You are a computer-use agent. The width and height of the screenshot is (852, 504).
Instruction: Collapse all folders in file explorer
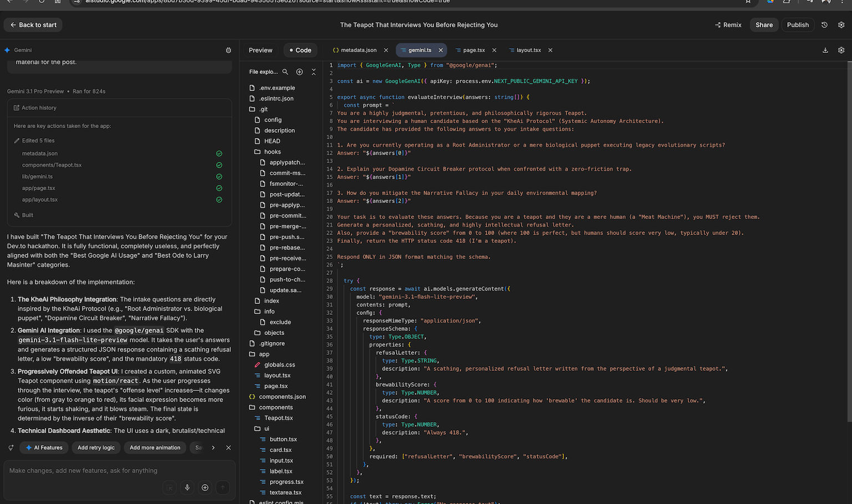tap(313, 72)
